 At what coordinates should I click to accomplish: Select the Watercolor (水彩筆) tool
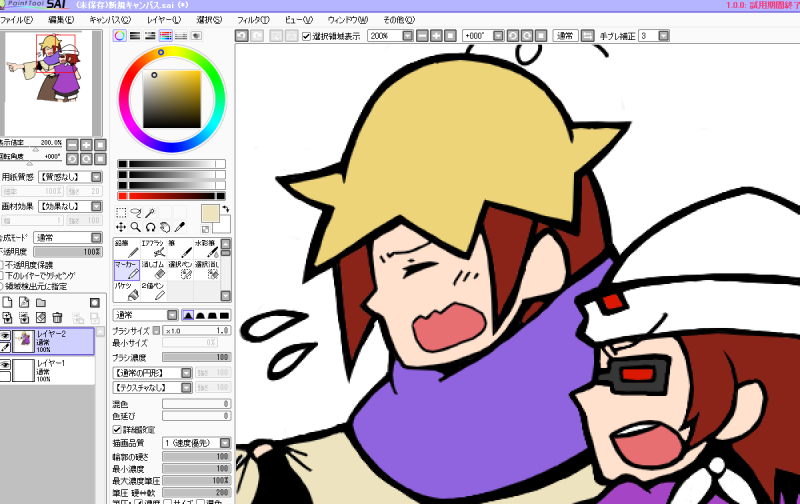tap(207, 248)
